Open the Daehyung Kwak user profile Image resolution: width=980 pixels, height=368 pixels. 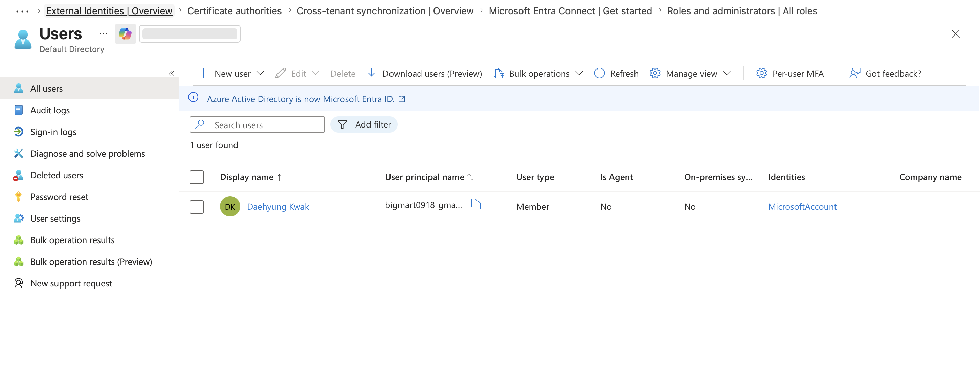pyautogui.click(x=278, y=207)
